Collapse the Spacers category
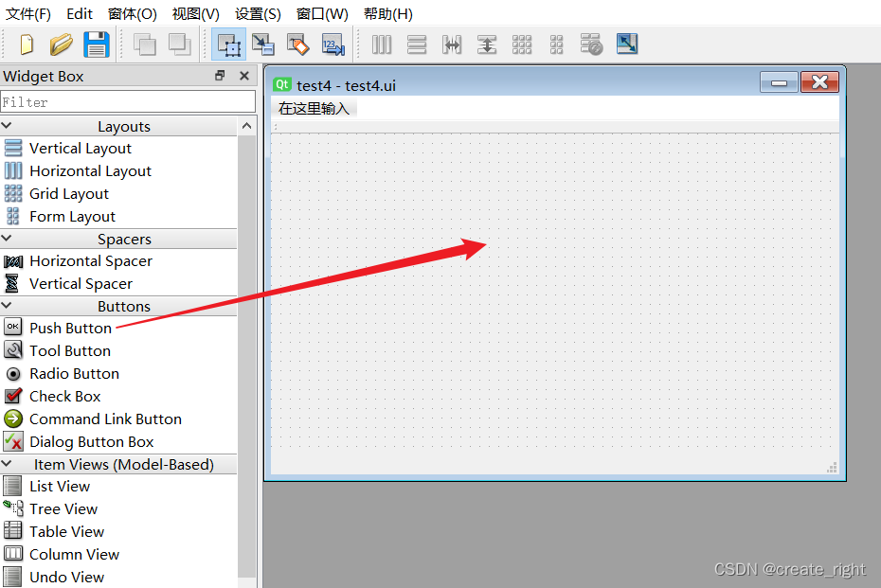 click(7, 238)
